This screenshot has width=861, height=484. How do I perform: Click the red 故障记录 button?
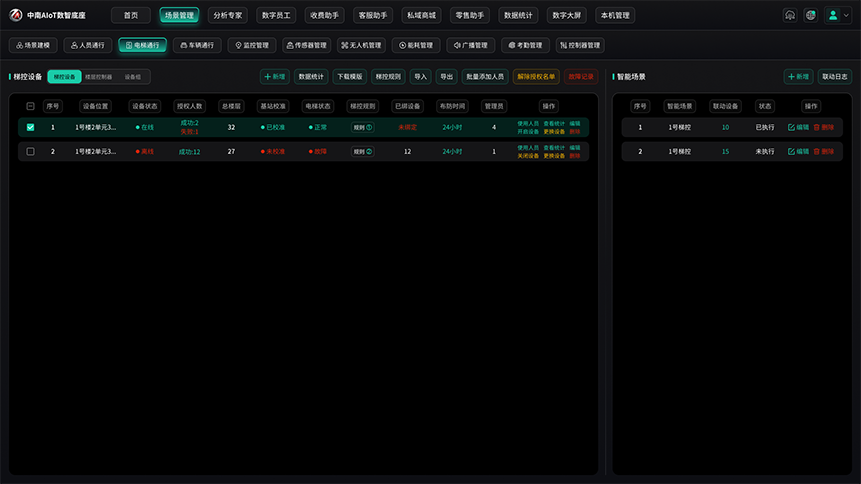(581, 77)
